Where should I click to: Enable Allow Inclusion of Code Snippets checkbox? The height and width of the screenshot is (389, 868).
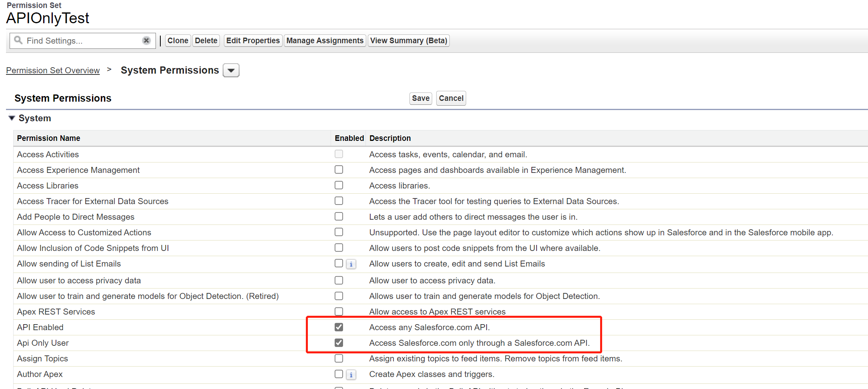pyautogui.click(x=339, y=248)
